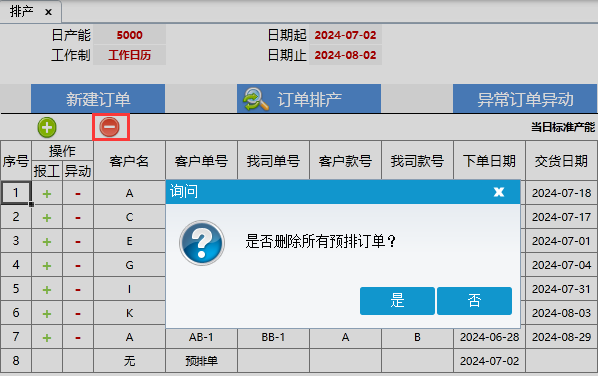
Task: Click the AB-1 customer order cell
Action: coord(201,337)
